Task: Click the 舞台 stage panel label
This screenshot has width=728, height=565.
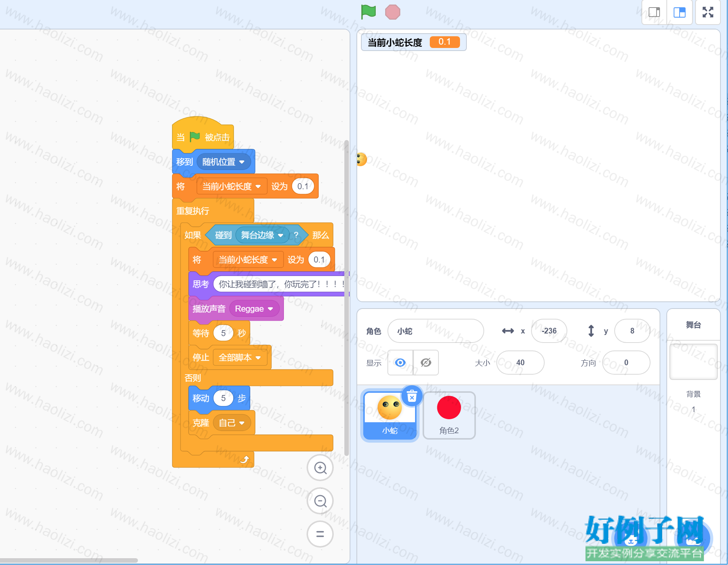Action: 693,325
